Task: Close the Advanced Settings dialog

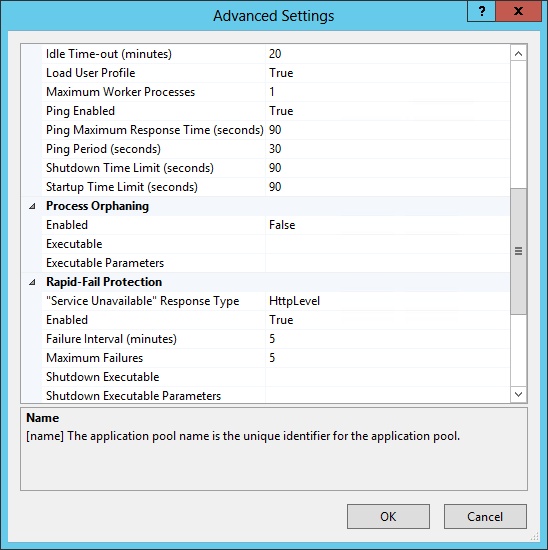Action: coord(519,11)
